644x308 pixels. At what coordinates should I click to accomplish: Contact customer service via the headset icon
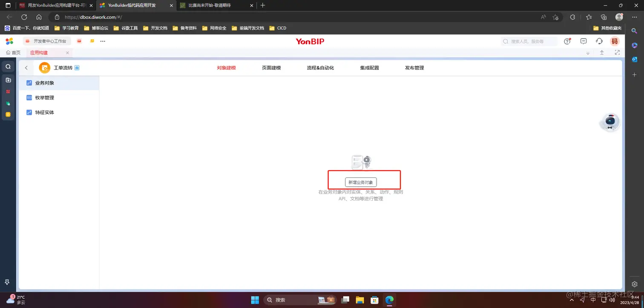[599, 41]
